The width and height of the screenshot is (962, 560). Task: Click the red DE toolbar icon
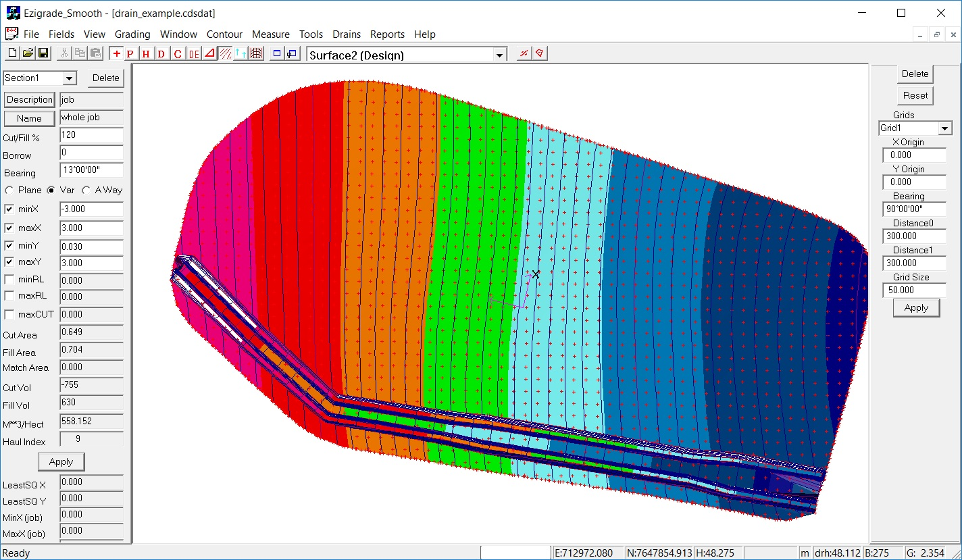tap(194, 54)
